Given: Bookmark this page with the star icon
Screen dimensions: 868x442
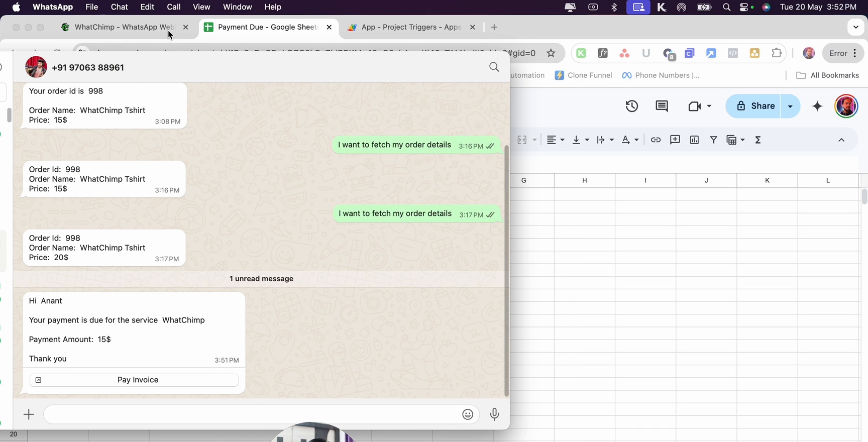Looking at the screenshot, I should [x=551, y=53].
